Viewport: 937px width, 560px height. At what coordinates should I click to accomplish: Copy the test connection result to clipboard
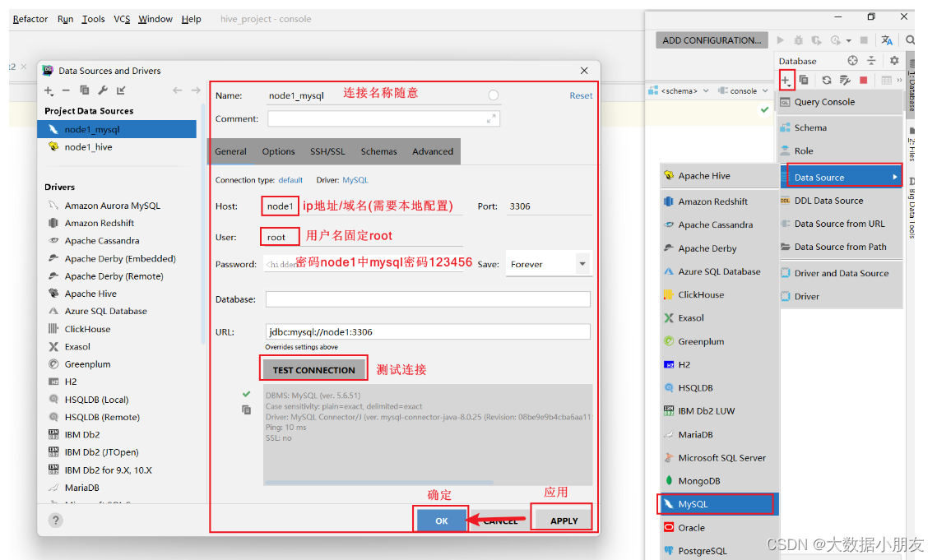[x=246, y=410]
